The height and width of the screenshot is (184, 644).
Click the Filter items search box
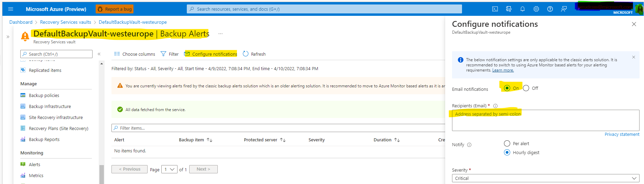(x=278, y=128)
